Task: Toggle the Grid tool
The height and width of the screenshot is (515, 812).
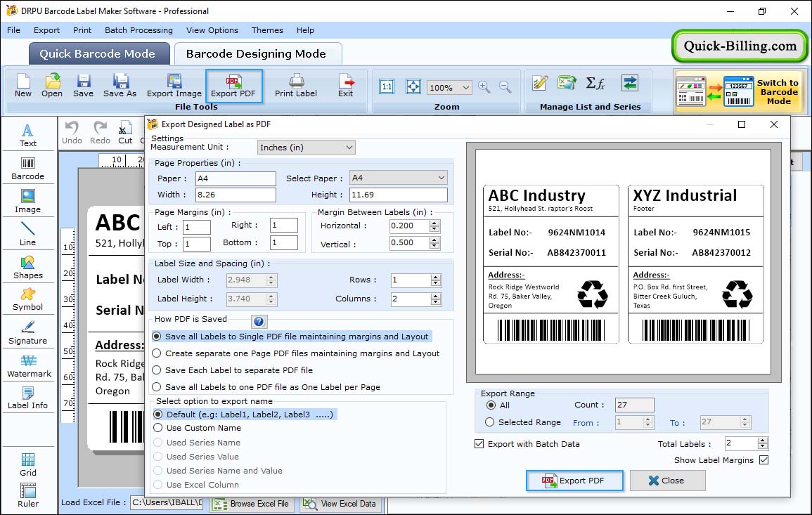Action: click(28, 465)
